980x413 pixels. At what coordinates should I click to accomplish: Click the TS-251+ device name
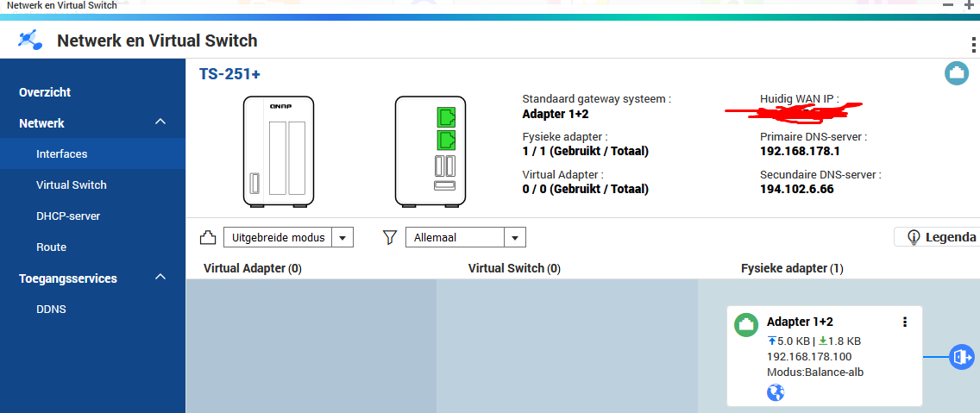click(x=229, y=74)
